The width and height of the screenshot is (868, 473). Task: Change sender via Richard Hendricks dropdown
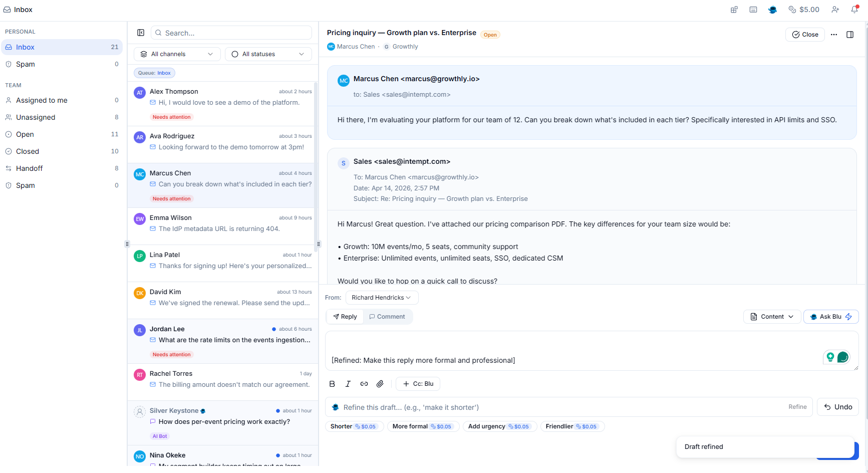pyautogui.click(x=382, y=297)
